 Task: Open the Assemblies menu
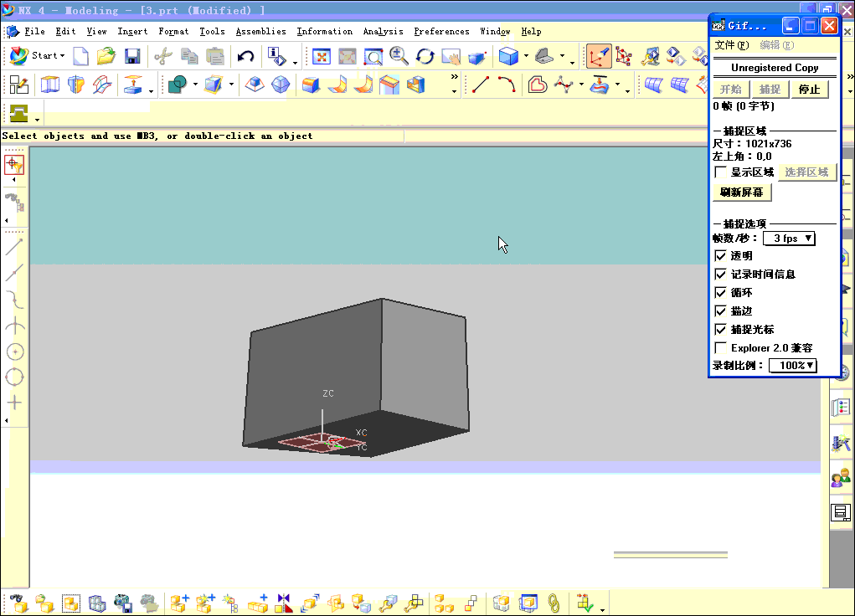(x=260, y=32)
